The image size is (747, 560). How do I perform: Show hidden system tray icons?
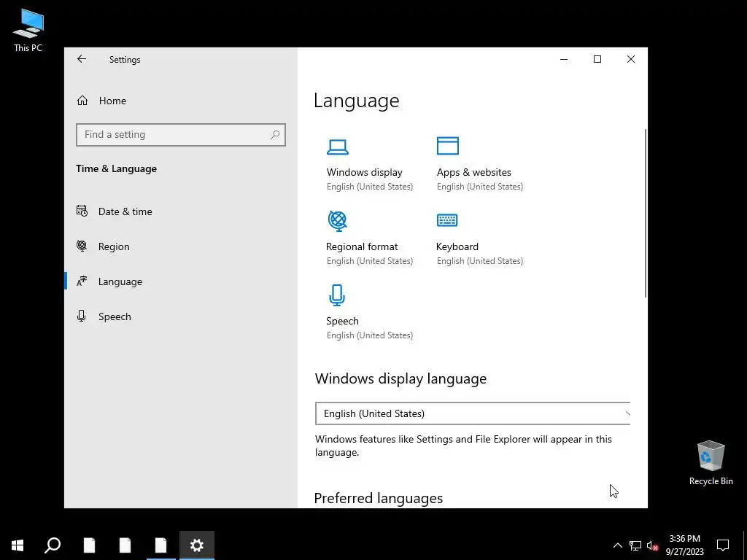(617, 545)
